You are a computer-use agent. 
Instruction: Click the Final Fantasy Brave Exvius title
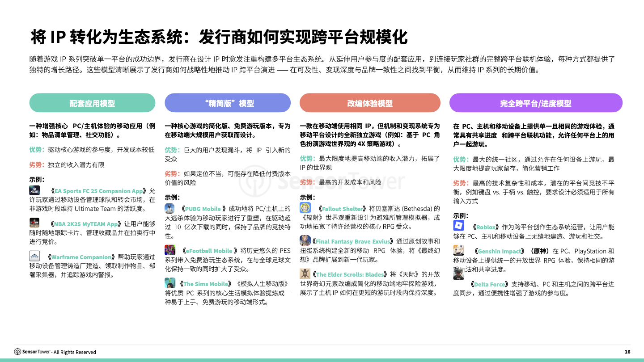[353, 241]
